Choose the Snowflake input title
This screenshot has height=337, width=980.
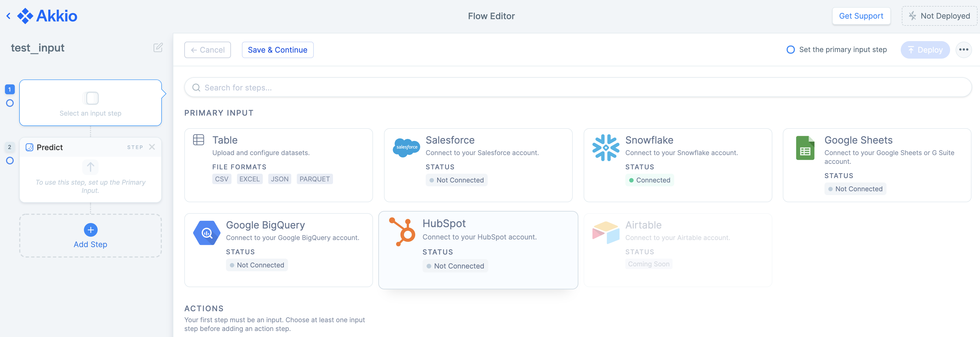coord(649,140)
